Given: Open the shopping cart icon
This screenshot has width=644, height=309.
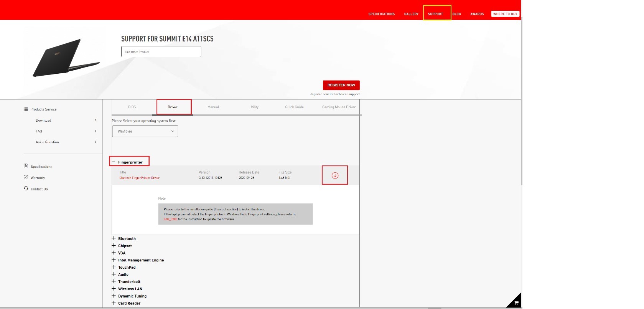Looking at the screenshot, I should click(x=516, y=303).
